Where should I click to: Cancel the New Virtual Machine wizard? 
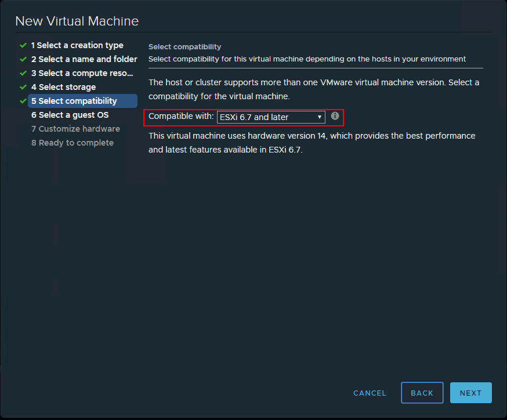[370, 393]
